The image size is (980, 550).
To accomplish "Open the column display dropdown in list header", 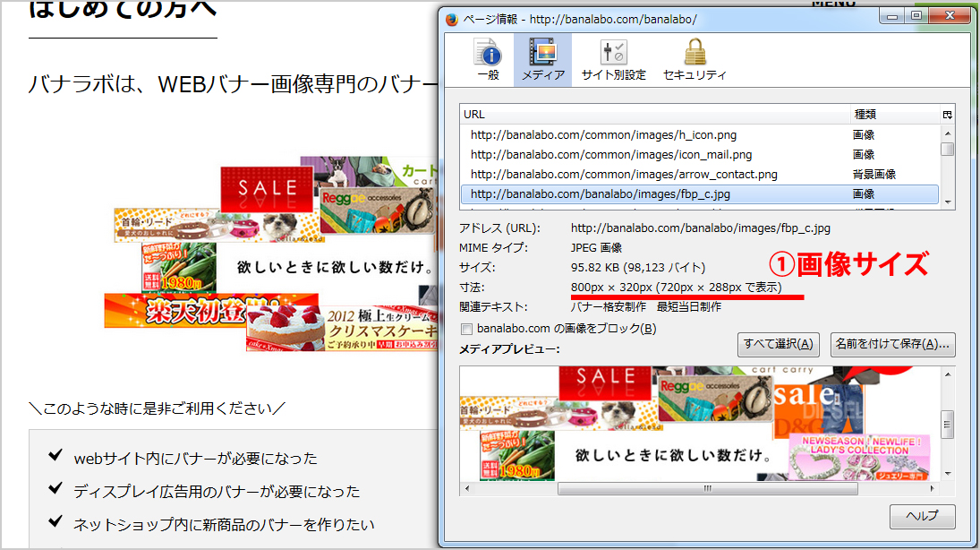I will 948,114.
